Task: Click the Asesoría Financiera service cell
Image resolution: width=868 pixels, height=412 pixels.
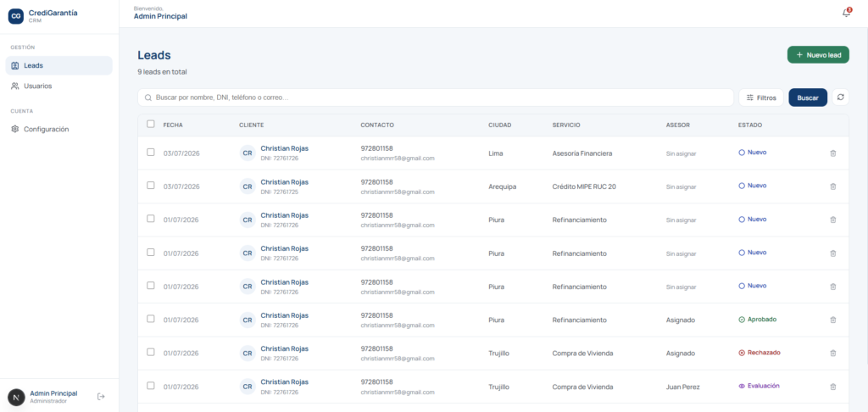Action: (581, 153)
